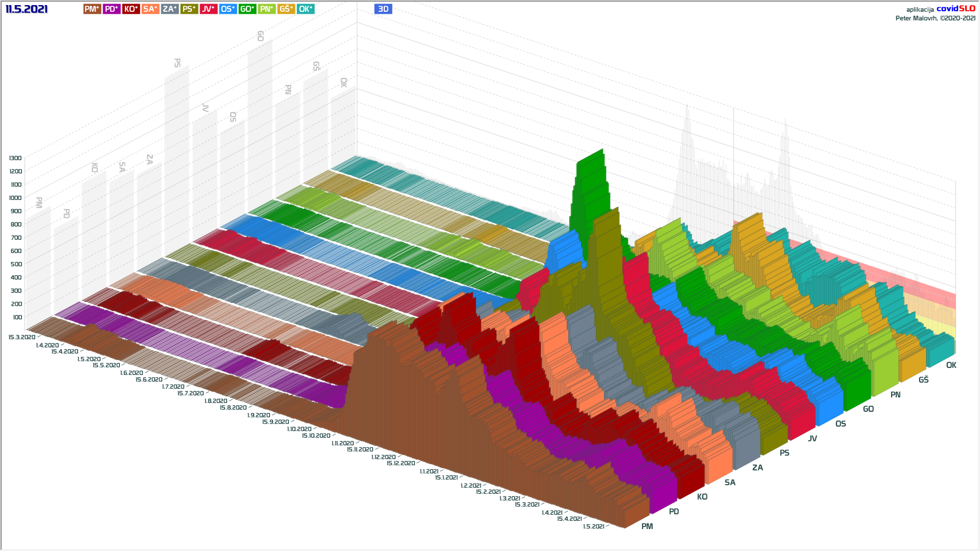Click the 1.5.2021 date axis marker

593,526
